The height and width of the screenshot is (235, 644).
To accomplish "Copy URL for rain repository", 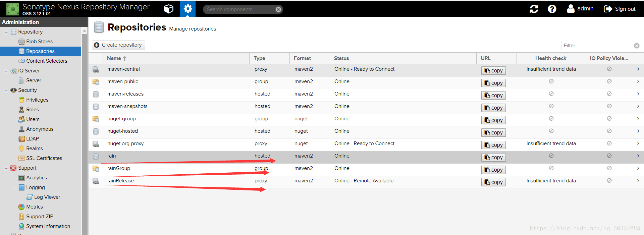I will point(493,157).
